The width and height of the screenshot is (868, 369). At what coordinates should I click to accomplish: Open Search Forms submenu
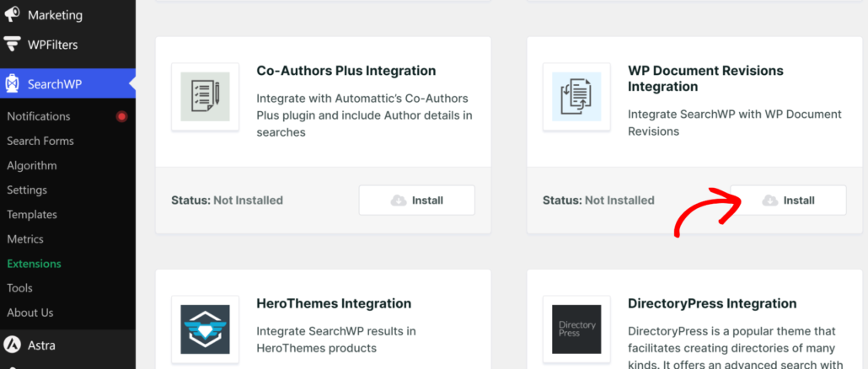tap(40, 141)
